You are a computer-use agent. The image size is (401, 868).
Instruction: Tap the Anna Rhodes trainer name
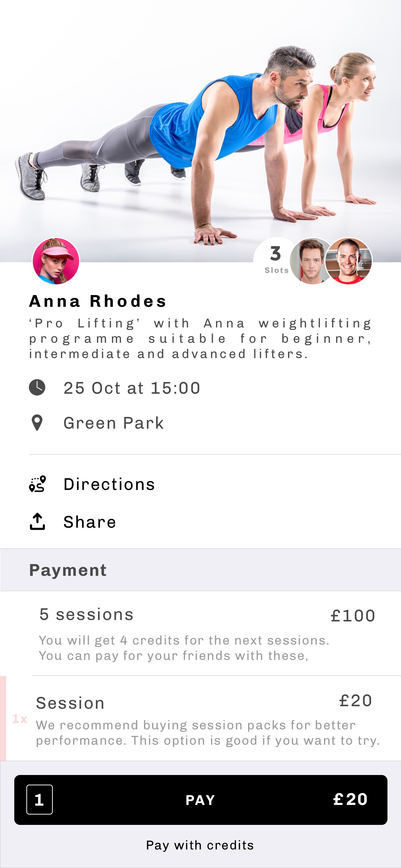[x=98, y=301]
